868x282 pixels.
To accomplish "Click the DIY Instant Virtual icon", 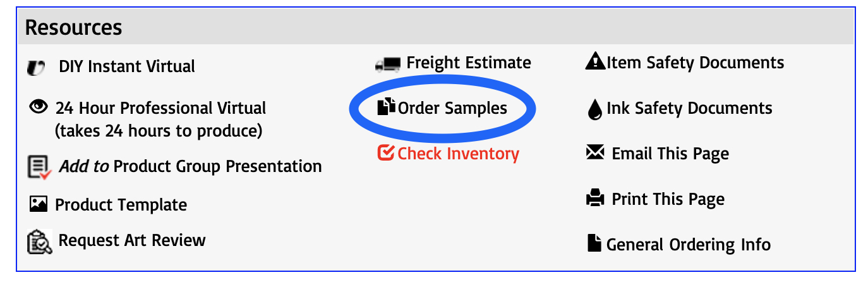I will (37, 67).
